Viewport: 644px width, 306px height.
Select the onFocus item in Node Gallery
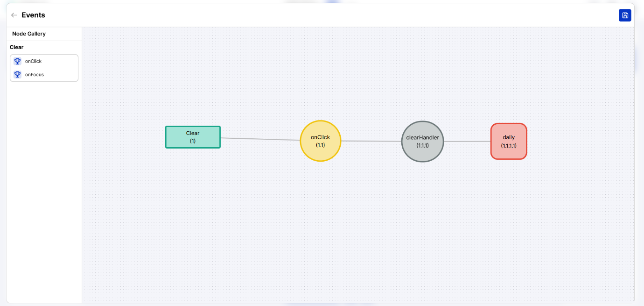pyautogui.click(x=35, y=75)
